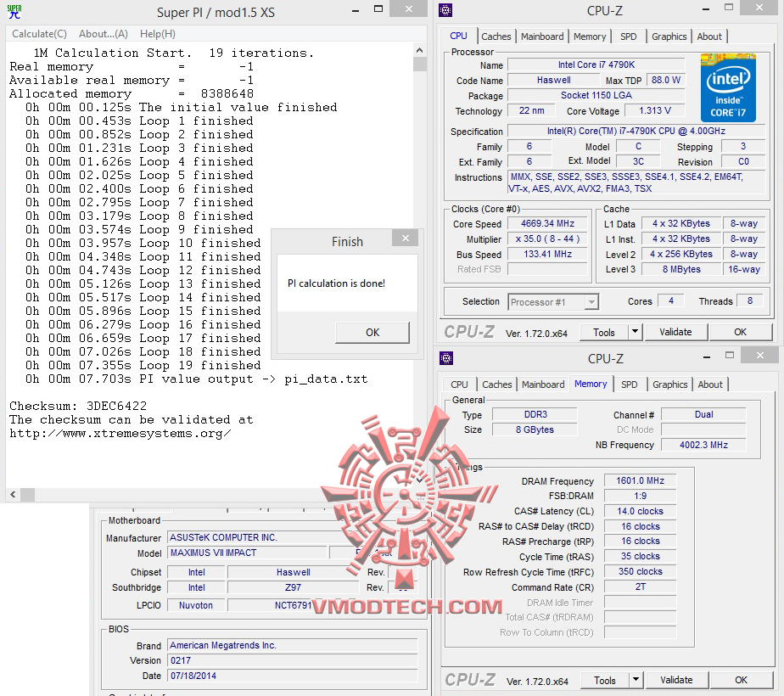
Task: Switch to Caches tab in upper CPU-Z window
Action: pos(496,36)
